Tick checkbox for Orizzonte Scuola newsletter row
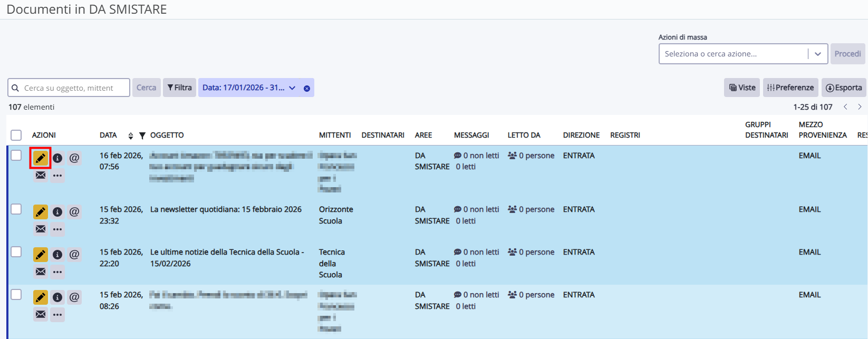 click(x=16, y=209)
